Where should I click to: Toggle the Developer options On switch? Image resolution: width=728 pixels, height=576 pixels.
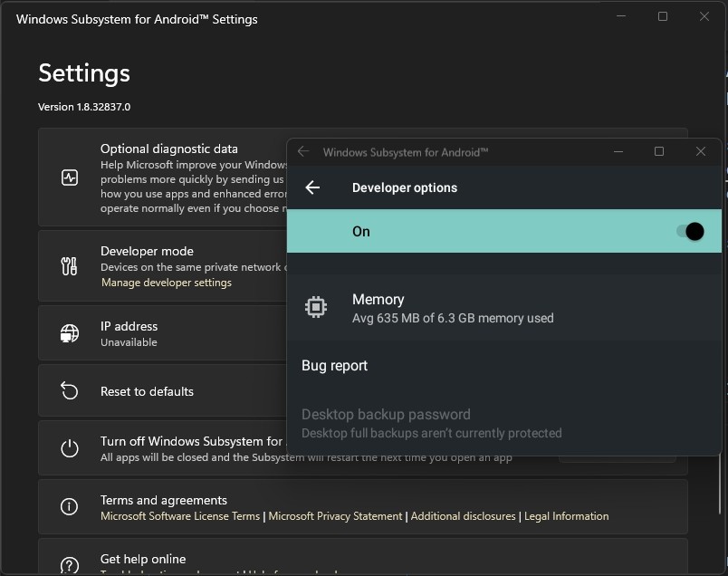tap(690, 231)
